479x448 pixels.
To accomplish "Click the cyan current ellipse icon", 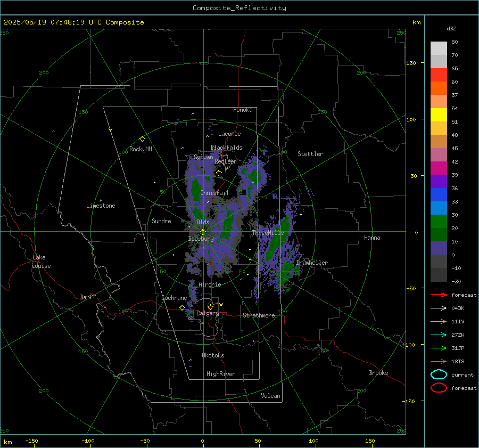I will pos(439,374).
